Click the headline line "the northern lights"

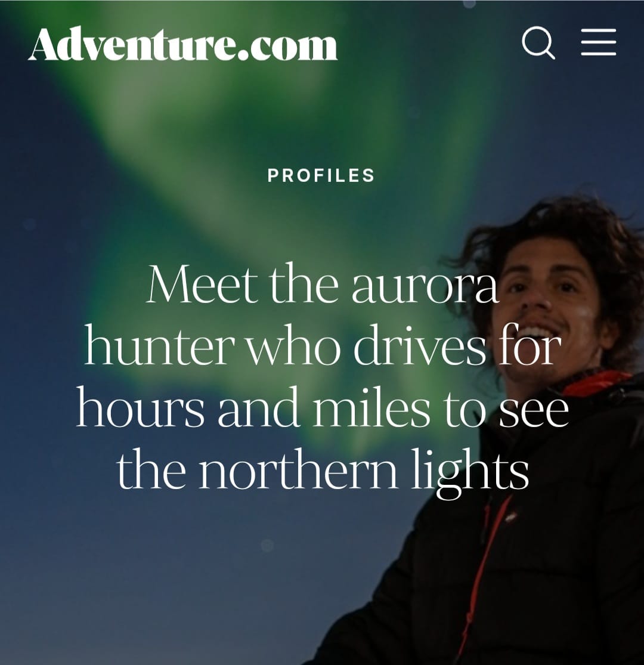323,470
